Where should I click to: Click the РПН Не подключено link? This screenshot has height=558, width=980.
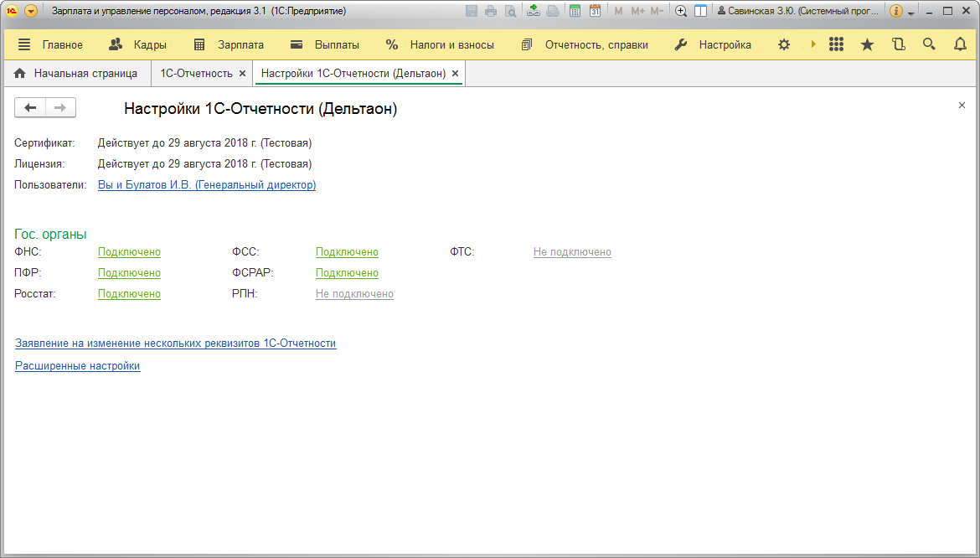coord(354,294)
